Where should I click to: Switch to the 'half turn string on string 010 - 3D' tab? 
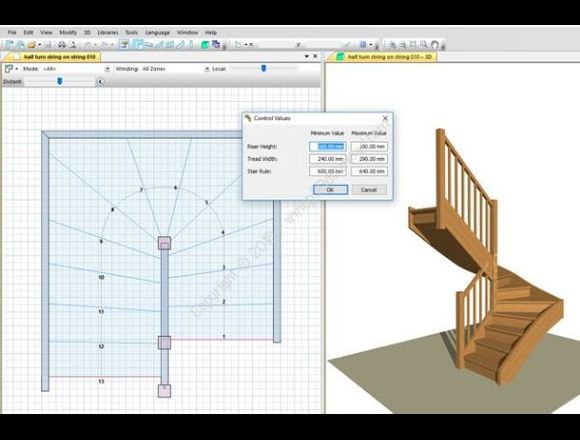click(x=385, y=57)
